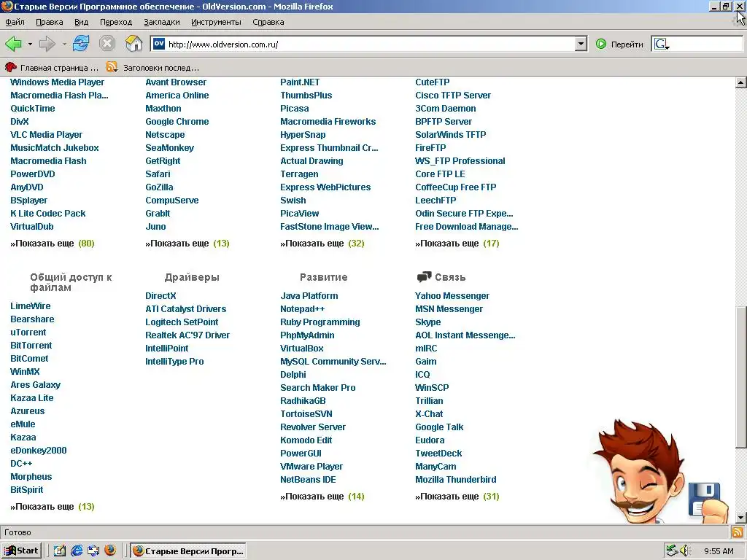The width and height of the screenshot is (747, 560).
Task: Open the Google Chrome link
Action: pyautogui.click(x=177, y=122)
